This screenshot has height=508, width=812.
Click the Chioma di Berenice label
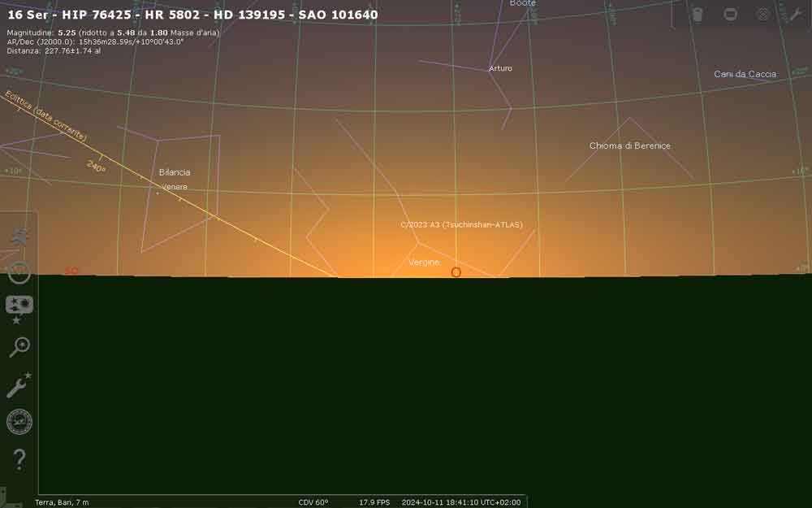[x=629, y=145]
